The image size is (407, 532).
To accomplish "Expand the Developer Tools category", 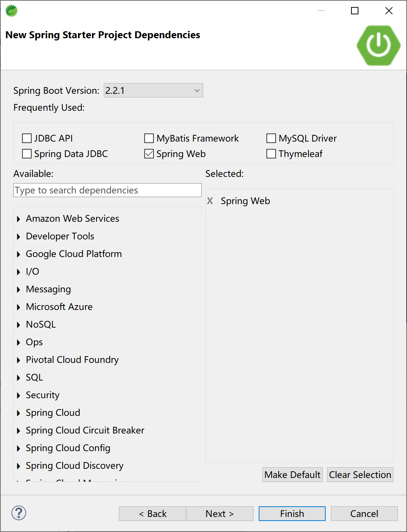I will tap(18, 236).
